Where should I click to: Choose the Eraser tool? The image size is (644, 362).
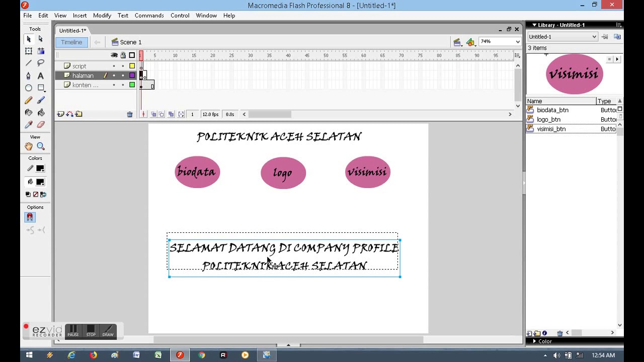coord(41,125)
